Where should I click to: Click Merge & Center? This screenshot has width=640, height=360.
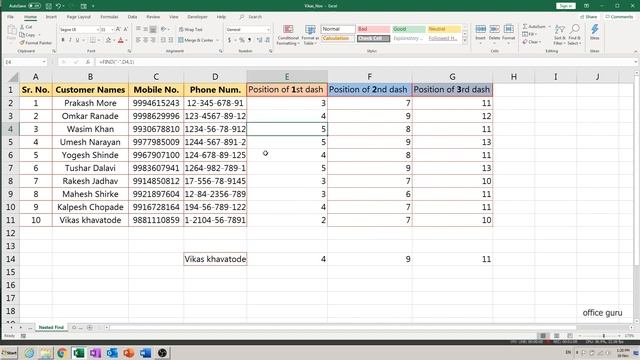[x=196, y=40]
